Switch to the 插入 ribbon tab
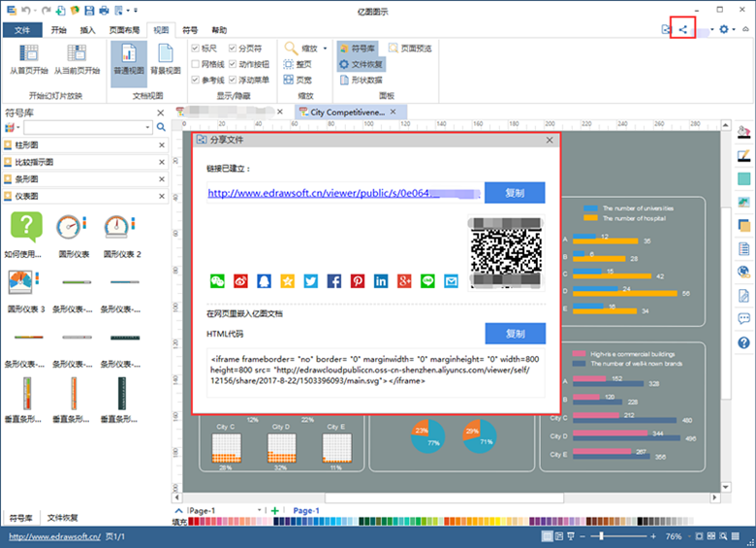756x548 pixels. 87,30
